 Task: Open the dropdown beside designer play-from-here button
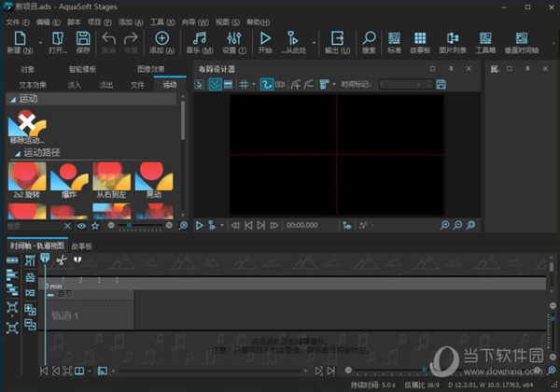click(x=222, y=225)
